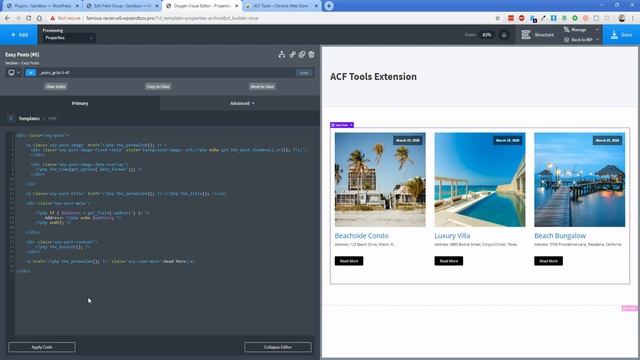Click the blue Add element button
The image size is (640, 360).
pyautogui.click(x=19, y=35)
